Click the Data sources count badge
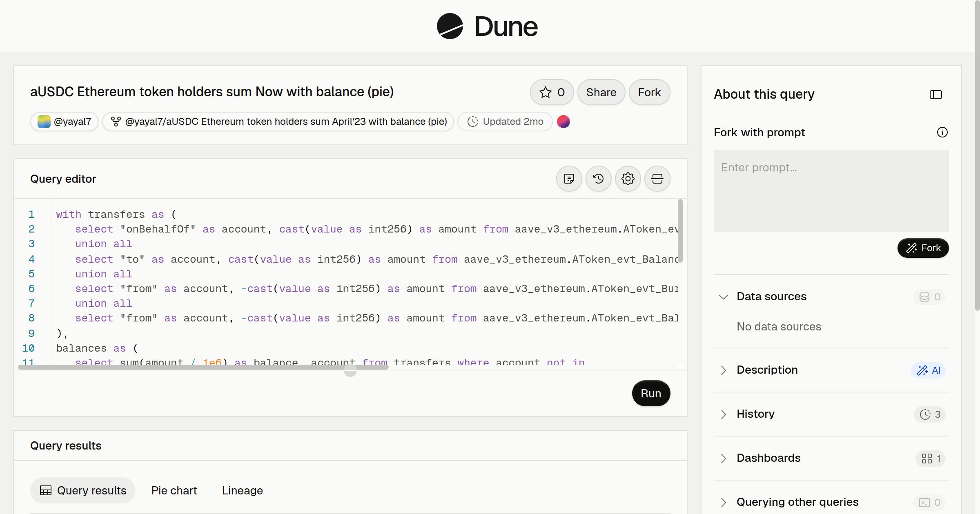 click(929, 297)
